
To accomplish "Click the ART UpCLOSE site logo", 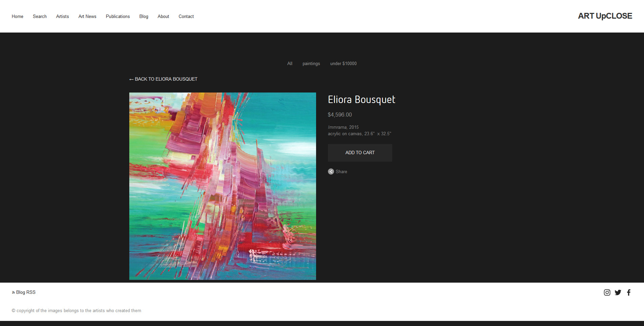I will click(x=605, y=16).
